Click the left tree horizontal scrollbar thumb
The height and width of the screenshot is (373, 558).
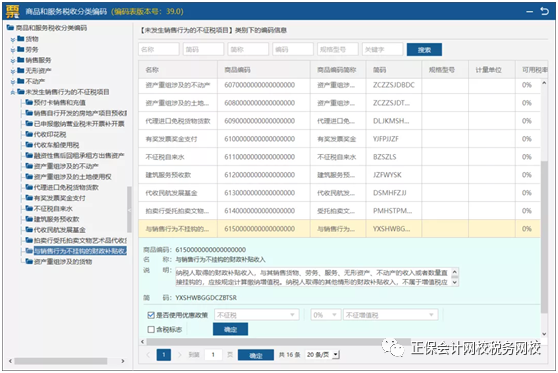61,361
